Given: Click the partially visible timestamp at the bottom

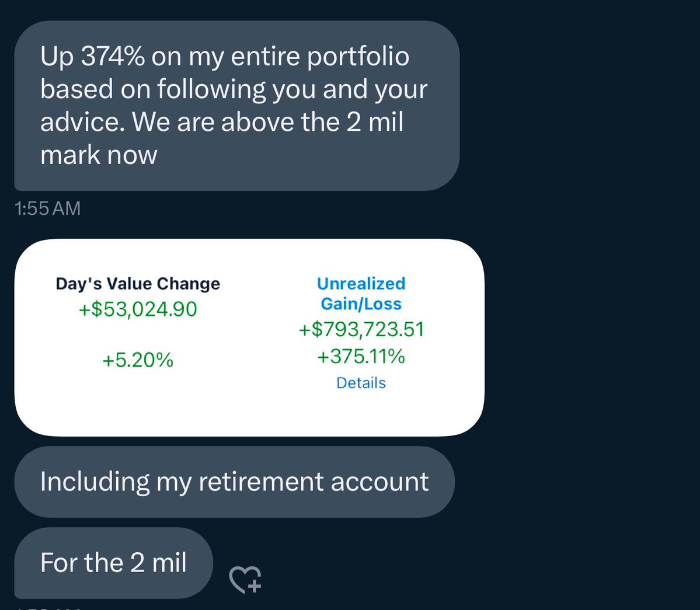Looking at the screenshot, I should 47,607.
